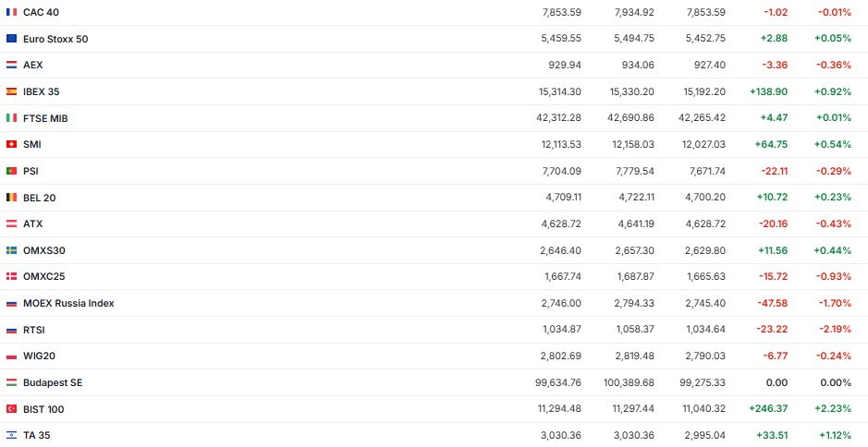This screenshot has height=447, width=868.
Task: Go to the MOEX Russia Index page
Action: pyautogui.click(x=68, y=303)
